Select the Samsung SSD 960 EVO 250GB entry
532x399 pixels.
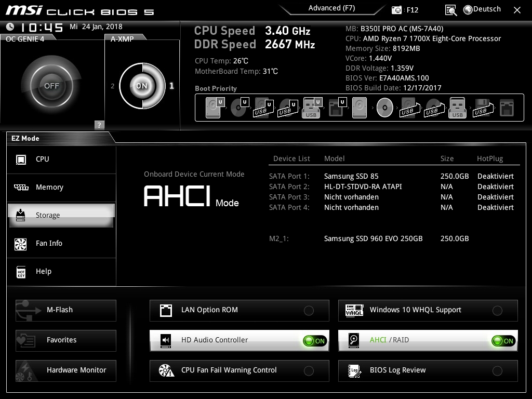tap(373, 239)
